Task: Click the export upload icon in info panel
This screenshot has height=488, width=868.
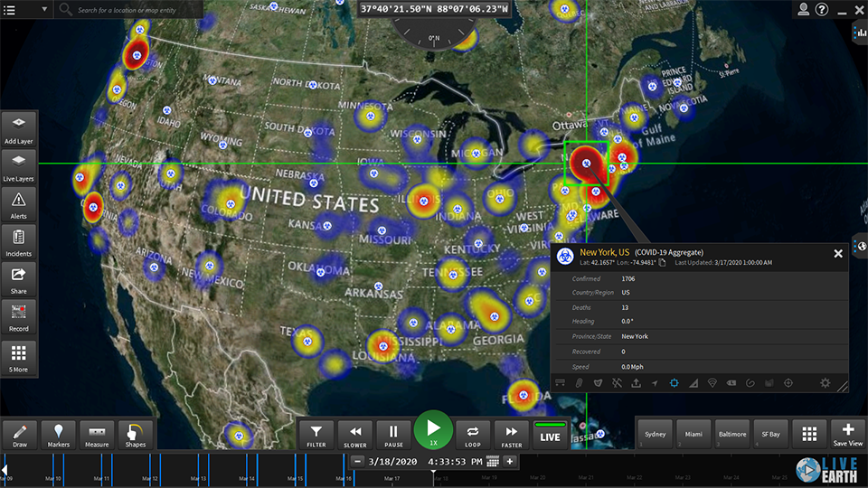Action: click(636, 383)
